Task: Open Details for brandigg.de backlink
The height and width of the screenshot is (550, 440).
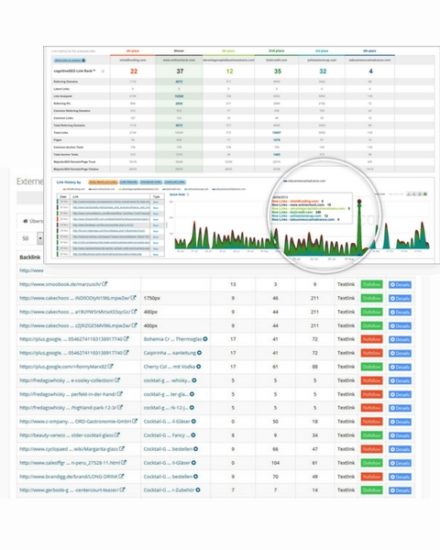Action: tap(400, 477)
